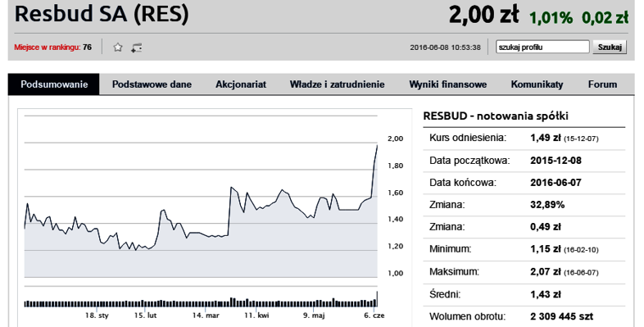
Task: Click the price peak at chart's right end
Action: [377, 145]
